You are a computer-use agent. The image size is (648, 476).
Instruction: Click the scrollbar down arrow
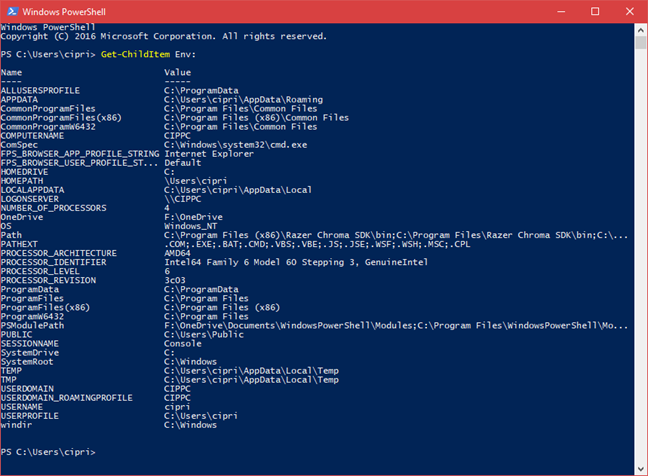(641, 469)
